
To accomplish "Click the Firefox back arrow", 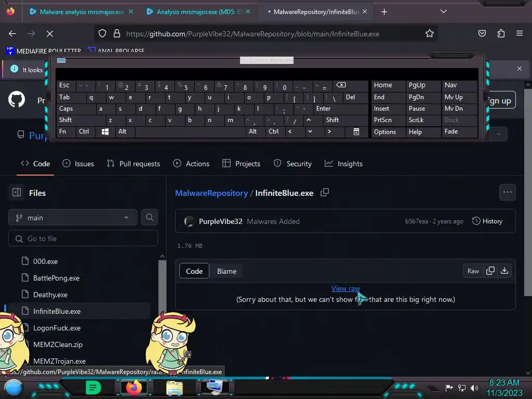I will [x=12, y=34].
